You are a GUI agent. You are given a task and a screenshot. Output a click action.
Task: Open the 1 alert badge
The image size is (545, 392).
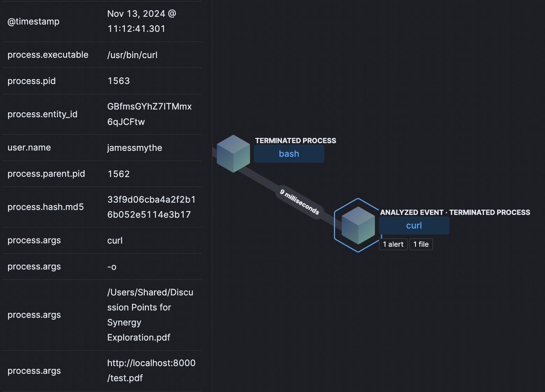point(393,244)
